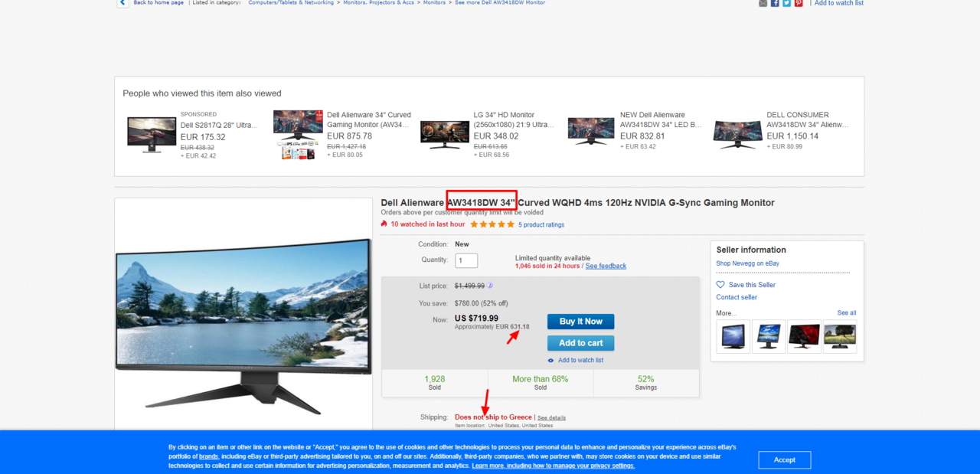Open first seller item thumbnail with blue screen
Screen dimensions: 980x474
pos(733,336)
